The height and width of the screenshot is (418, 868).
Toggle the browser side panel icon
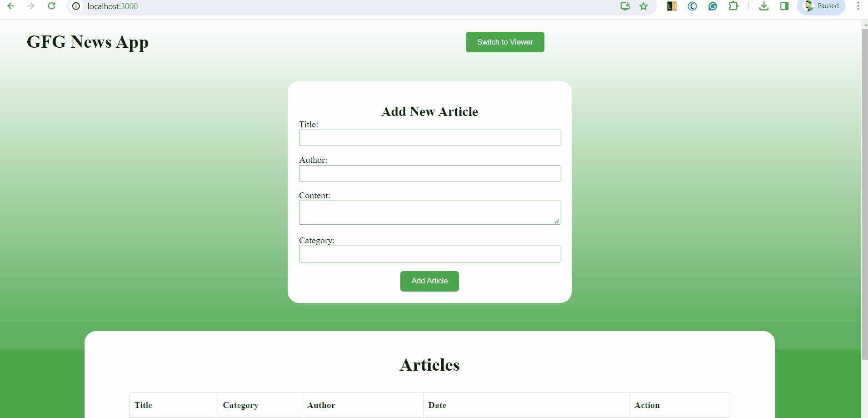pyautogui.click(x=784, y=6)
